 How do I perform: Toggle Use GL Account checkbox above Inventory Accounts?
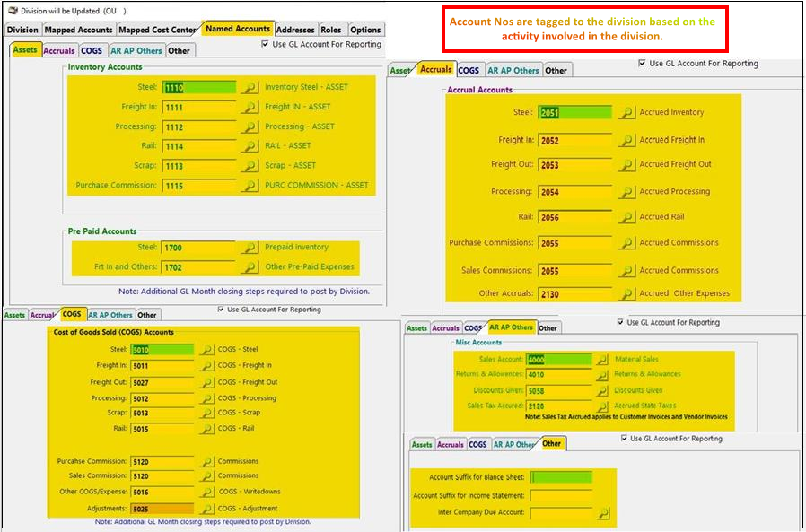tap(266, 44)
